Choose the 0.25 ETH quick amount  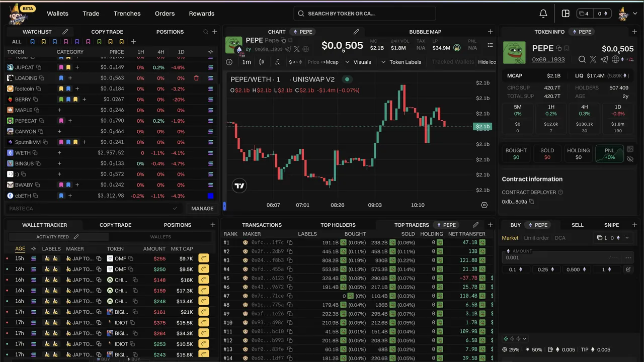pos(546,269)
